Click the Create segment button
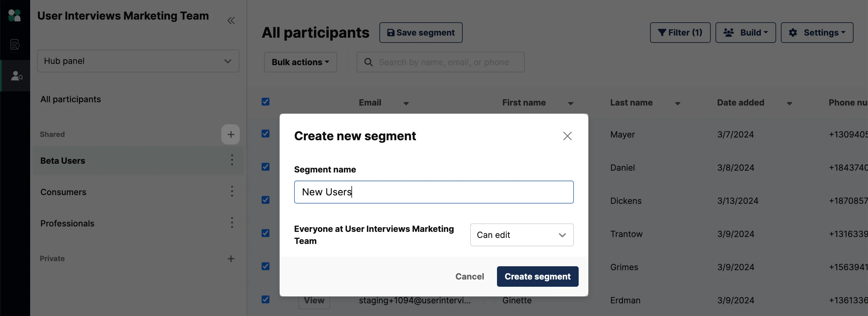The width and height of the screenshot is (868, 316). click(537, 276)
